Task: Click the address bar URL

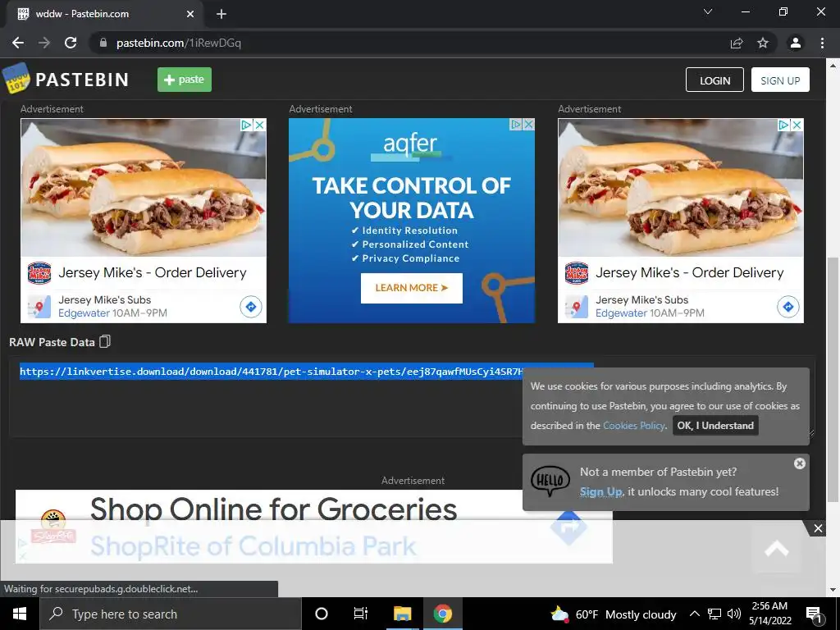Action: click(x=178, y=43)
